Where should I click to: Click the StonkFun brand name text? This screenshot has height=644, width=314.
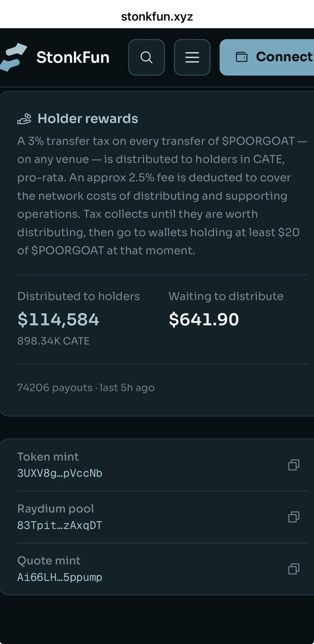(x=73, y=57)
